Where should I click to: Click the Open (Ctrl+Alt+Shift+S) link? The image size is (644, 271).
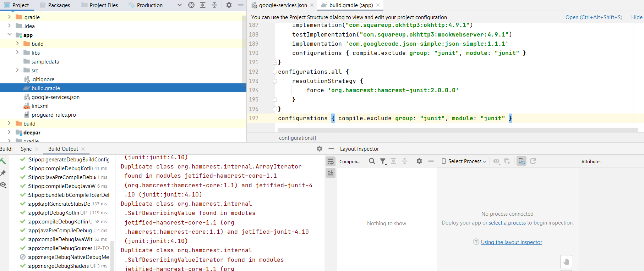tap(594, 17)
